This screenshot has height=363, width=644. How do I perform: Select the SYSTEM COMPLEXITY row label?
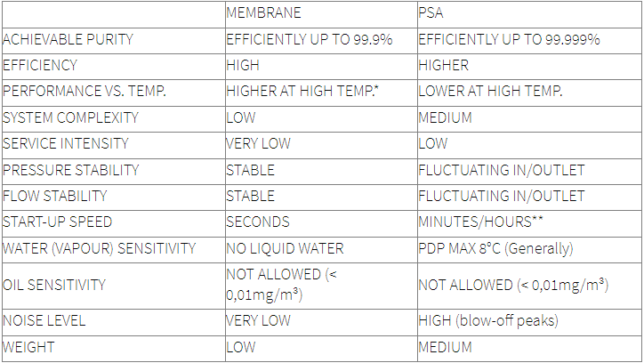[x=71, y=117]
